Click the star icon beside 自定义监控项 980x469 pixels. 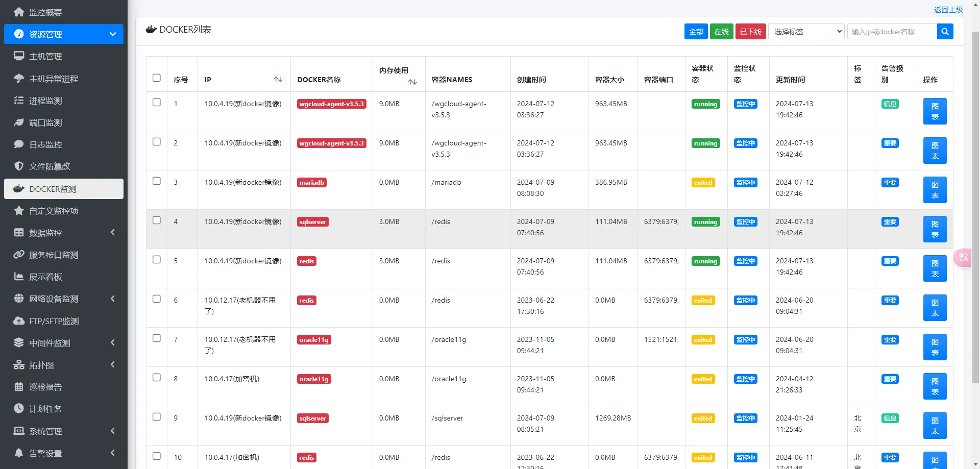coord(19,210)
